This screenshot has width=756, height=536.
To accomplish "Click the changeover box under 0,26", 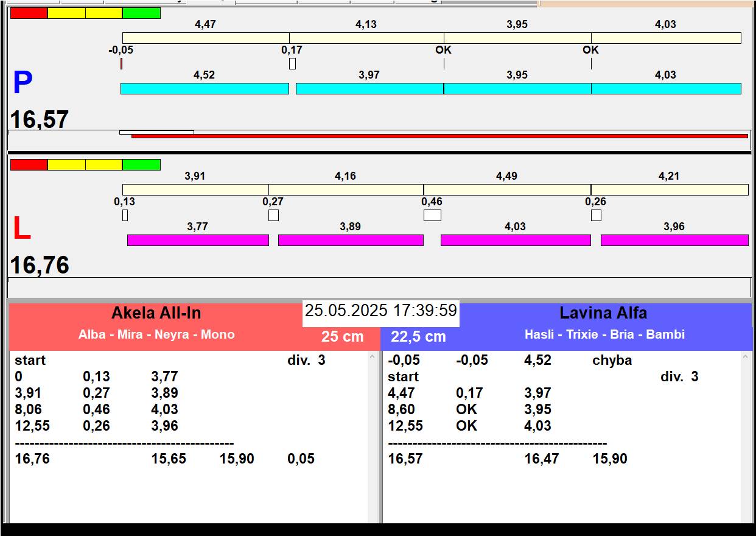I will pyautogui.click(x=596, y=215).
